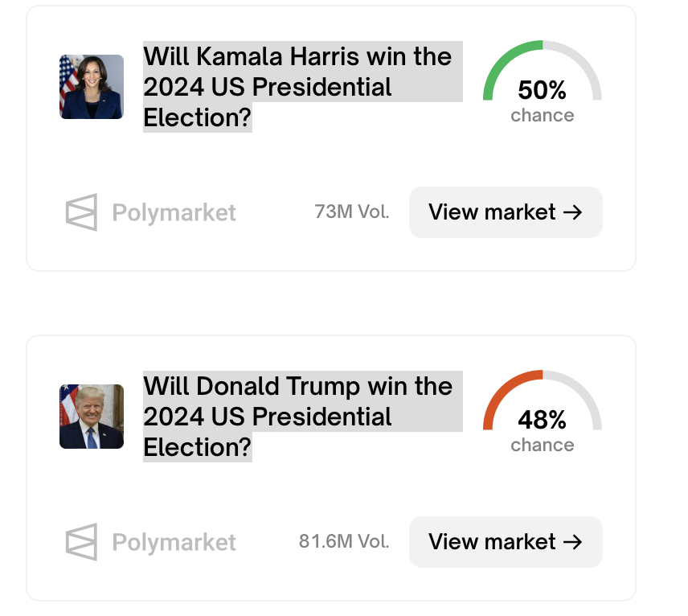Image resolution: width=688 pixels, height=616 pixels.
Task: Click View market in the Kamala Harris card
Action: pyautogui.click(x=506, y=212)
